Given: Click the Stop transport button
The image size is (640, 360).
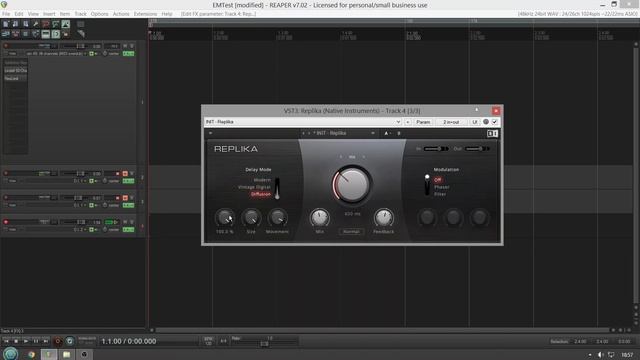Looking at the screenshot, I should (x=16, y=341).
